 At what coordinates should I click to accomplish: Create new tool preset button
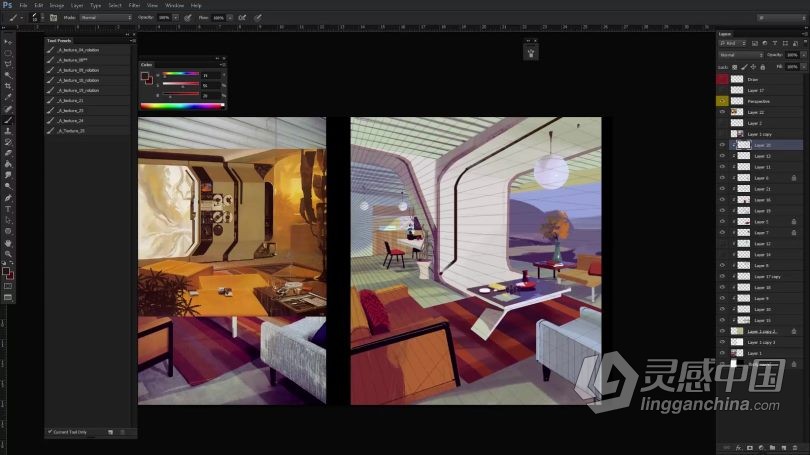[111, 432]
